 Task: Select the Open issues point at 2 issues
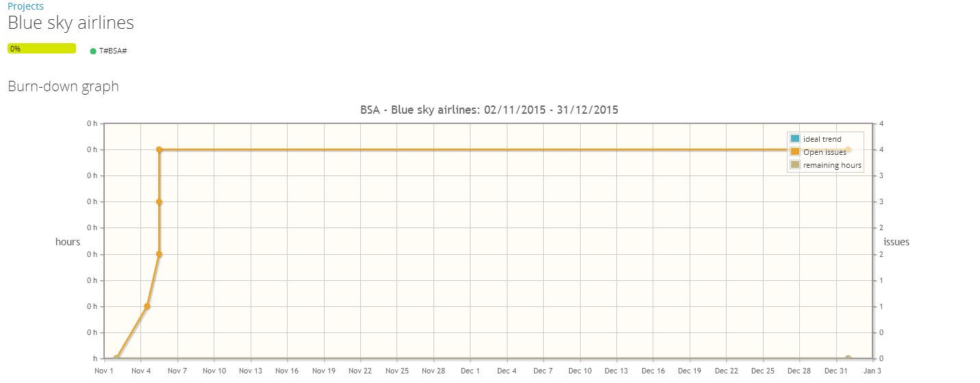click(159, 254)
